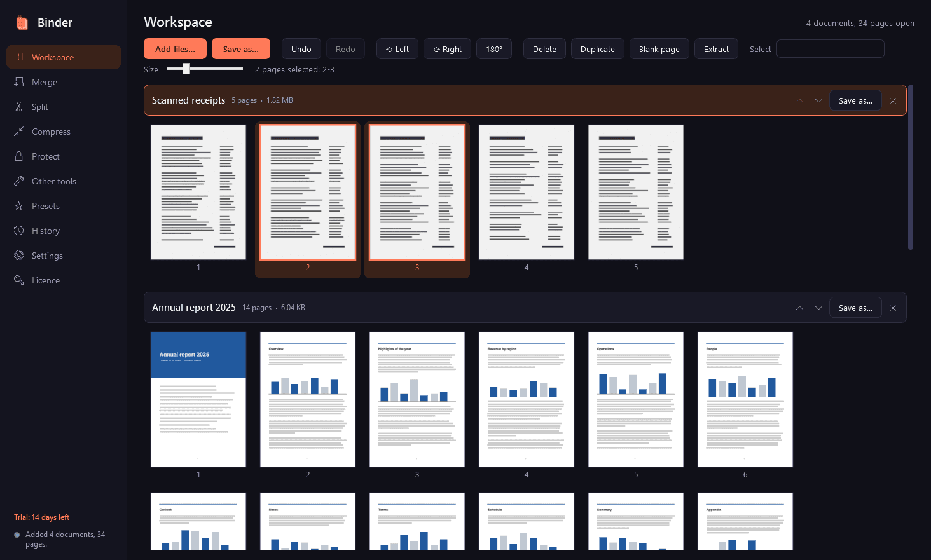Click the Merge icon in sidebar

coord(19,82)
